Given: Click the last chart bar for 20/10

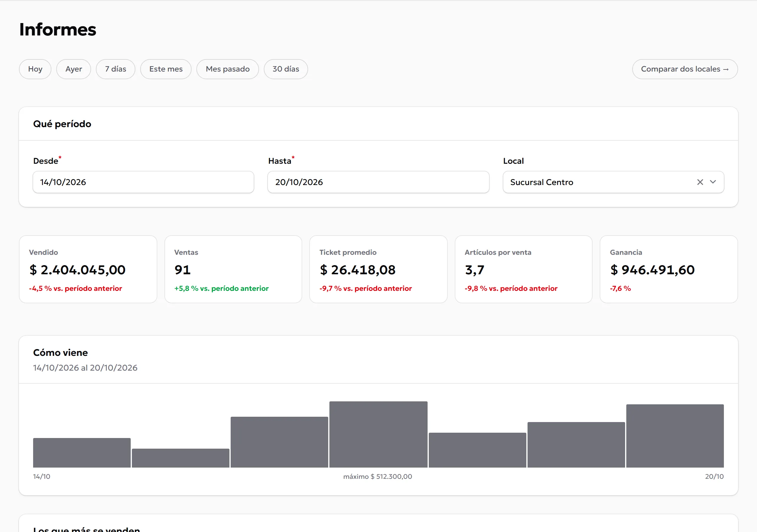Looking at the screenshot, I should (x=675, y=436).
